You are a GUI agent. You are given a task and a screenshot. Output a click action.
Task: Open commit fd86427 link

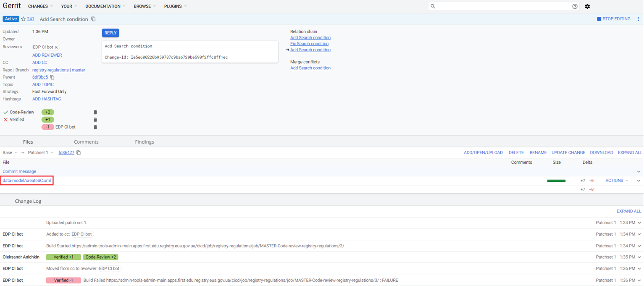tap(66, 153)
